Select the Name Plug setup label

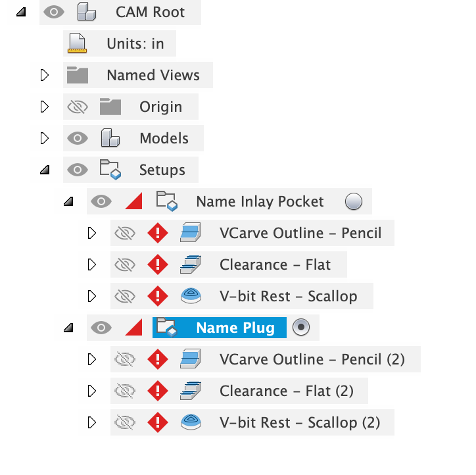click(235, 328)
